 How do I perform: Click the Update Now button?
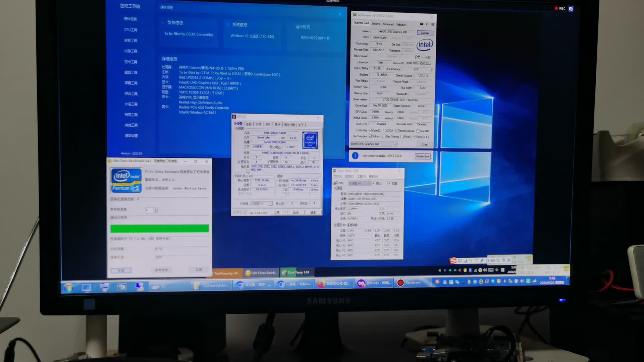[422, 156]
